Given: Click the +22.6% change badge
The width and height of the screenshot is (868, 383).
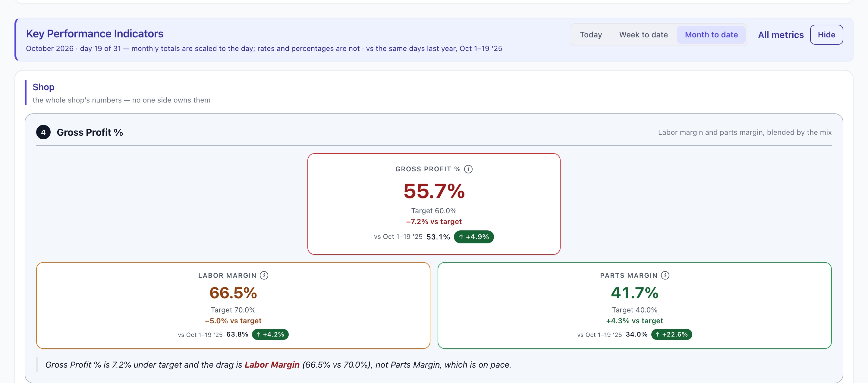Looking at the screenshot, I should pos(671,334).
